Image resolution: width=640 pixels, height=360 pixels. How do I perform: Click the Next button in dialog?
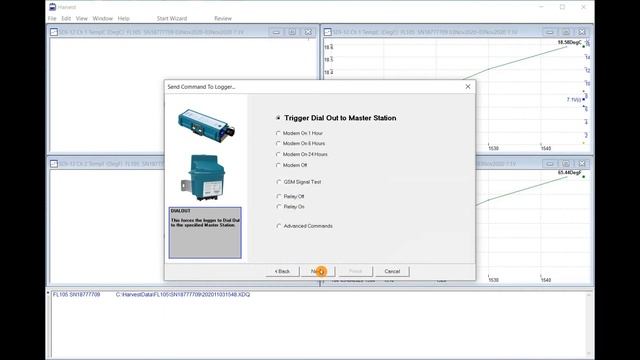(x=318, y=271)
